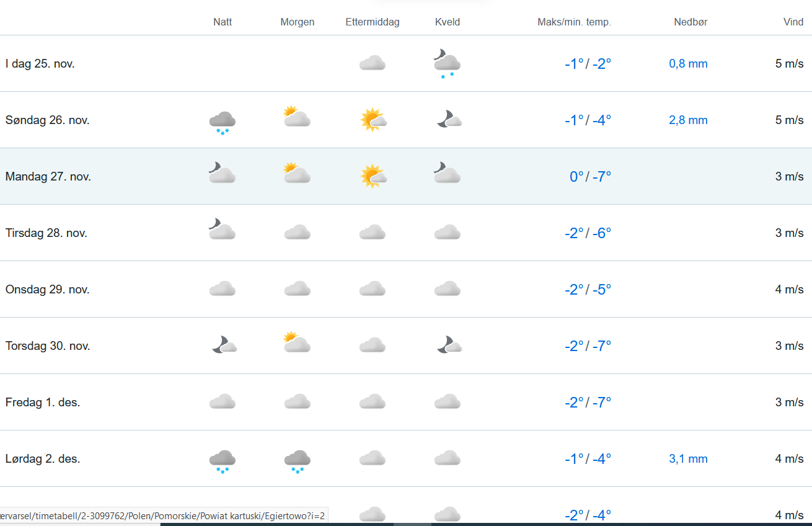The height and width of the screenshot is (526, 812).
Task: Click Søndag's night snow cloud icon
Action: coord(222,121)
